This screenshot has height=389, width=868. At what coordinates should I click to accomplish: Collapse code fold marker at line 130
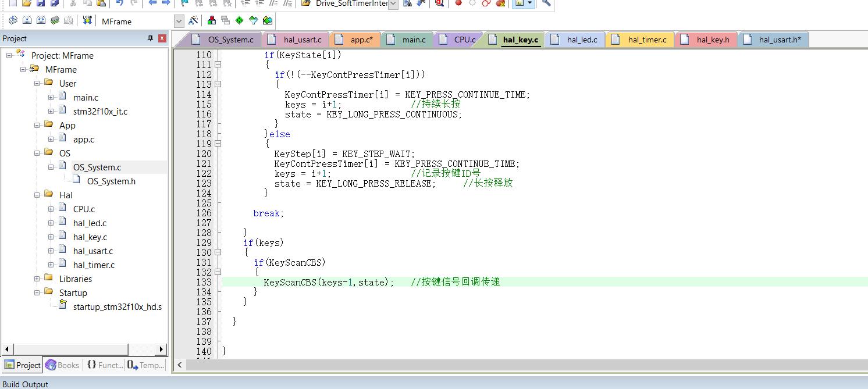pos(218,252)
